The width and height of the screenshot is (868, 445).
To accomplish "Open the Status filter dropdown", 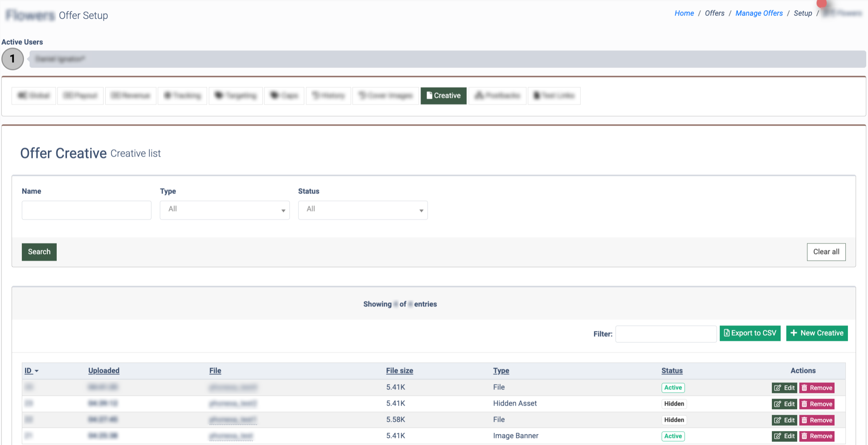I will point(362,210).
